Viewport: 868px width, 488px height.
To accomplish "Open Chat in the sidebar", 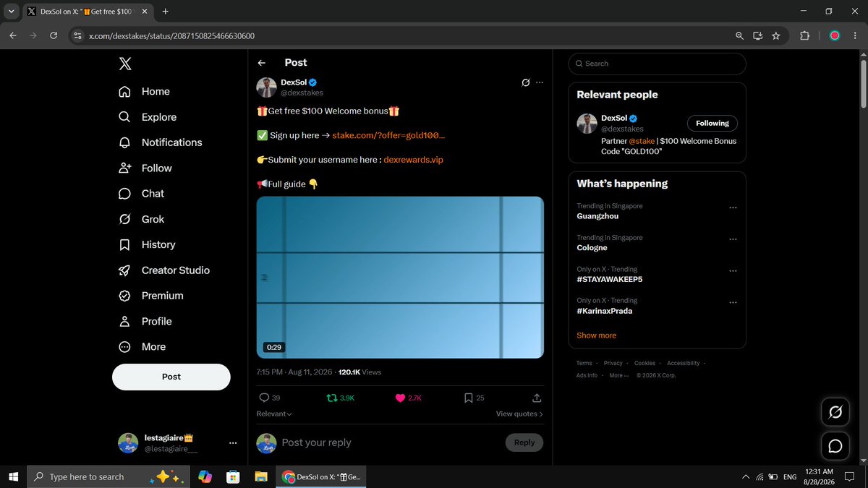I will pyautogui.click(x=141, y=194).
